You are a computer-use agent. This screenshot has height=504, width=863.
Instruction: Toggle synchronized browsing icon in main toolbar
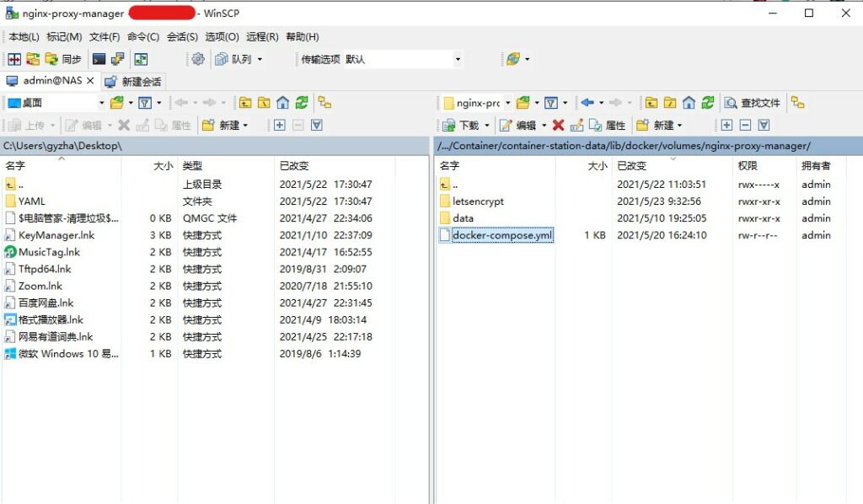click(141, 59)
